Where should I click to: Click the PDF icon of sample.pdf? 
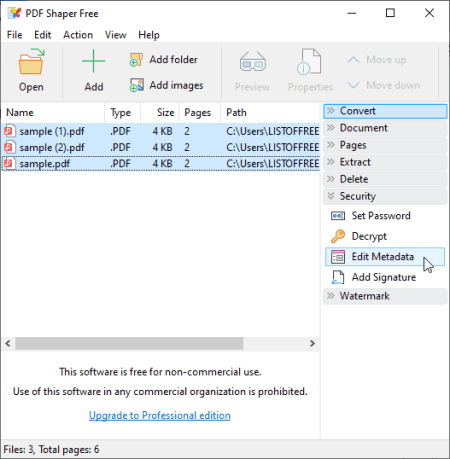click(x=10, y=163)
